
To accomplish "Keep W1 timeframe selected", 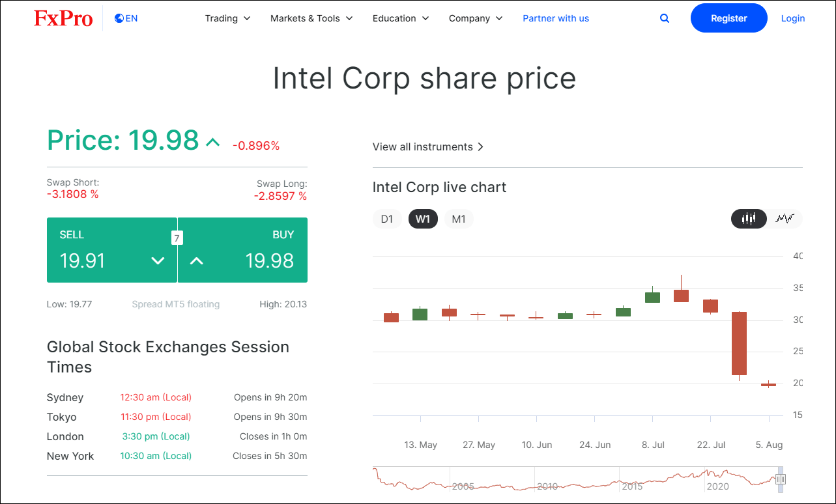I will [x=423, y=219].
